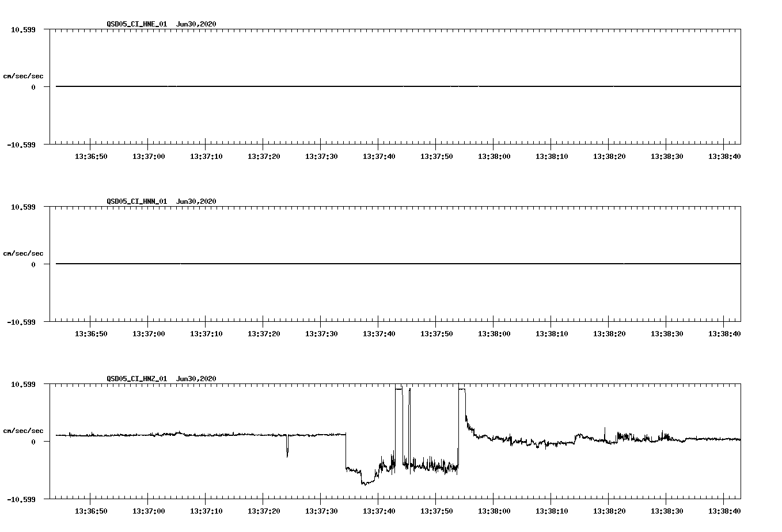The width and height of the screenshot is (782, 532).
Task: Click the flat HNE trace line
Action: (398, 86)
